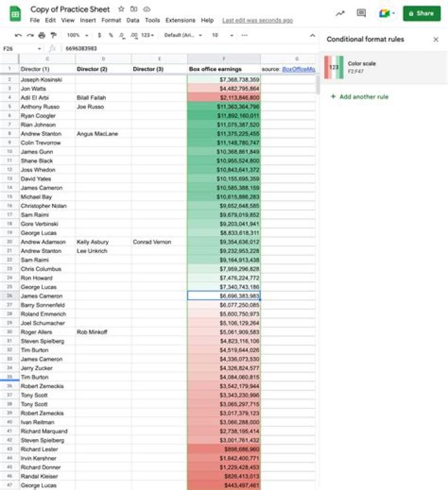
Task: Open the Extensions menu
Action: pyautogui.click(x=180, y=21)
